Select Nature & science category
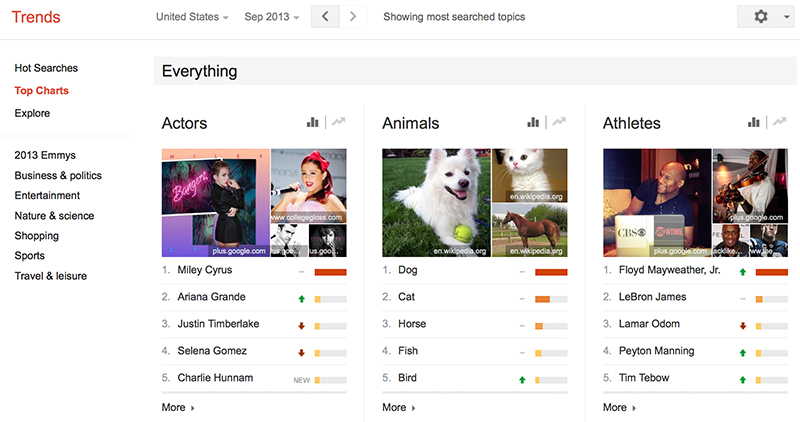The height and width of the screenshot is (422, 800). [x=54, y=215]
